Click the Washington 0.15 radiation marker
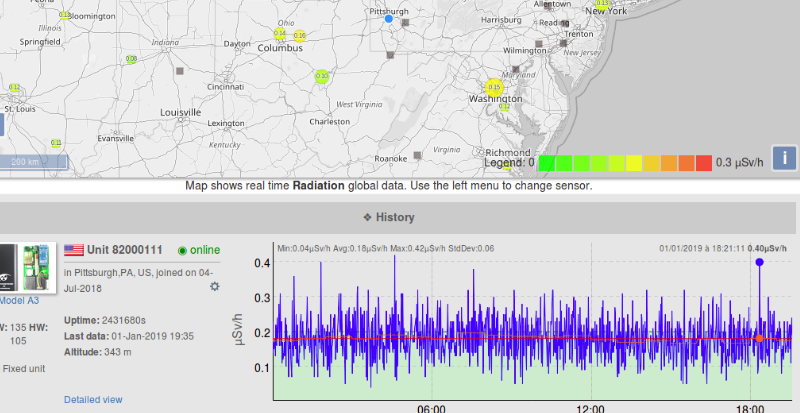 click(493, 88)
